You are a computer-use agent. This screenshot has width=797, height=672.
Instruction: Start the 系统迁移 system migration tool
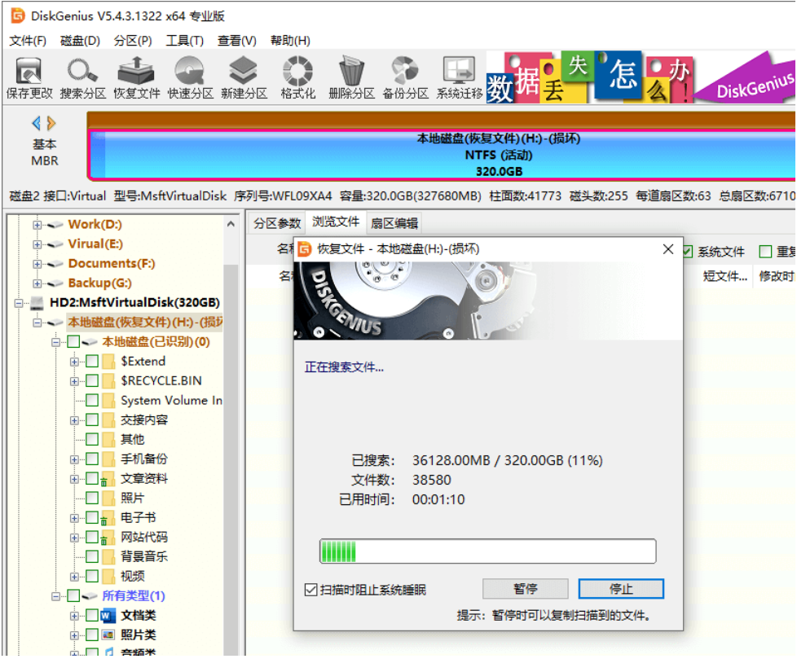[x=459, y=77]
